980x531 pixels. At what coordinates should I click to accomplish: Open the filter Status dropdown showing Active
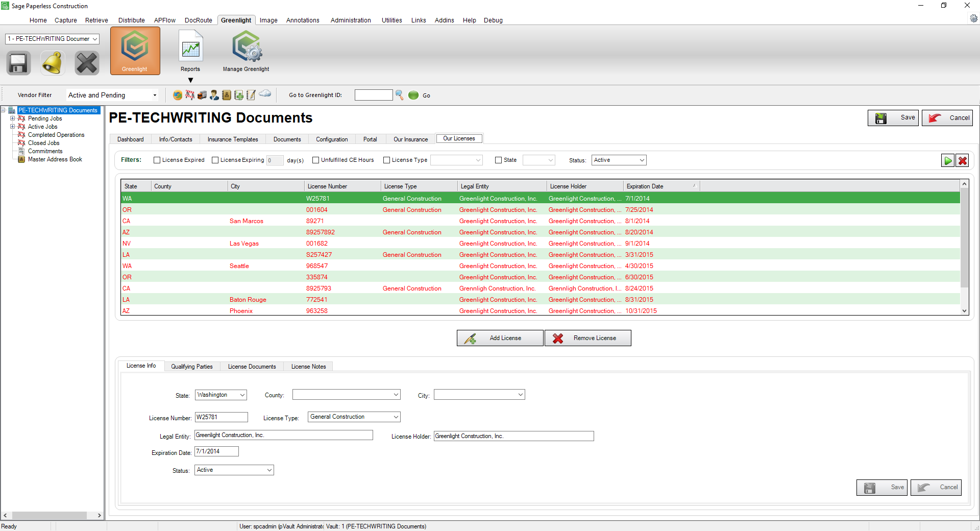(619, 160)
